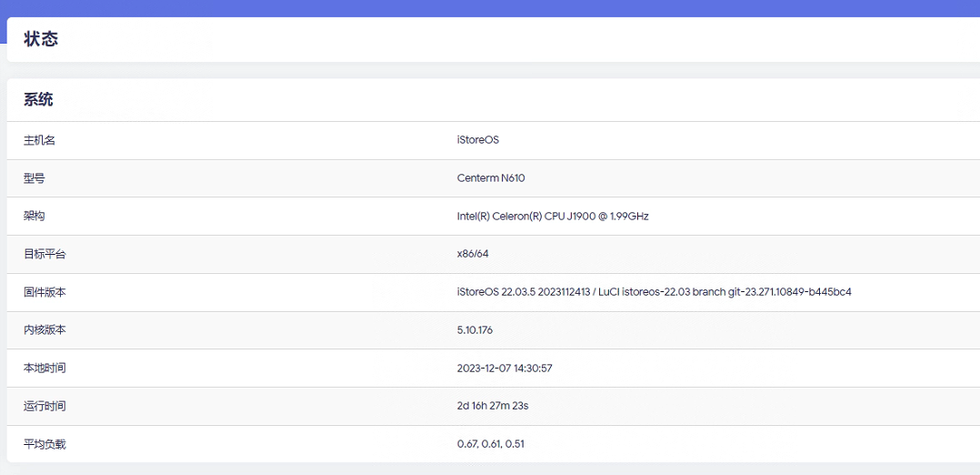The image size is (980, 475).
Task: Click the 0.67, 0.61, 0.51 load average value
Action: [x=490, y=444]
